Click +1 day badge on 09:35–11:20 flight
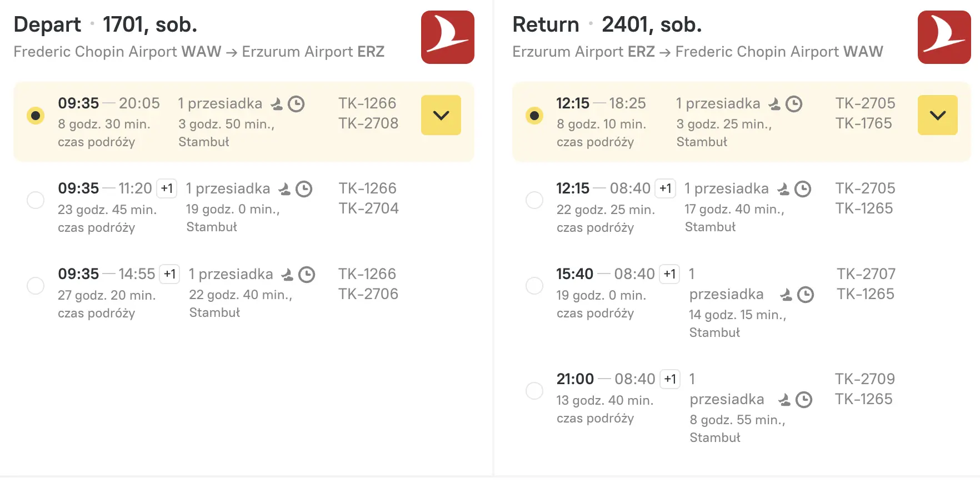The height and width of the screenshot is (487, 980). (x=167, y=188)
